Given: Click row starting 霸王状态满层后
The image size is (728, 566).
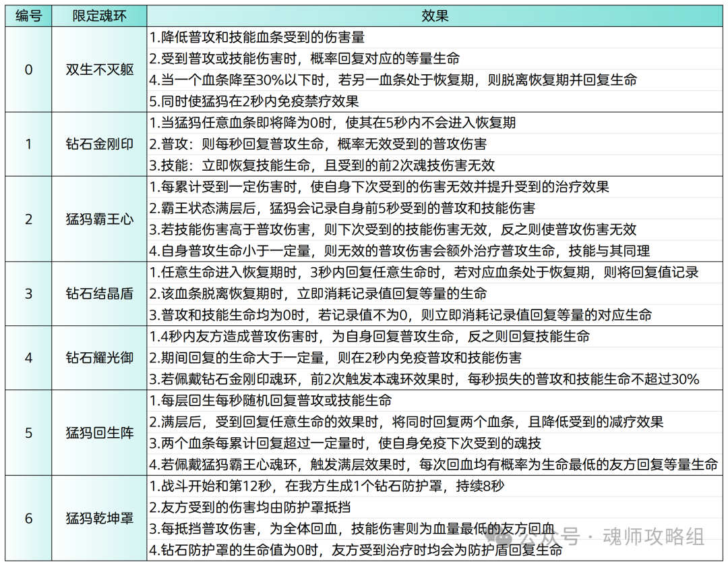Looking at the screenshot, I should 435,208.
